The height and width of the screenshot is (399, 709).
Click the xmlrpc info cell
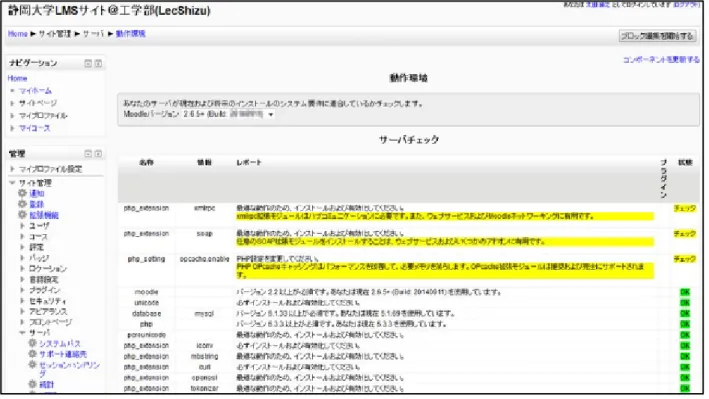(204, 208)
